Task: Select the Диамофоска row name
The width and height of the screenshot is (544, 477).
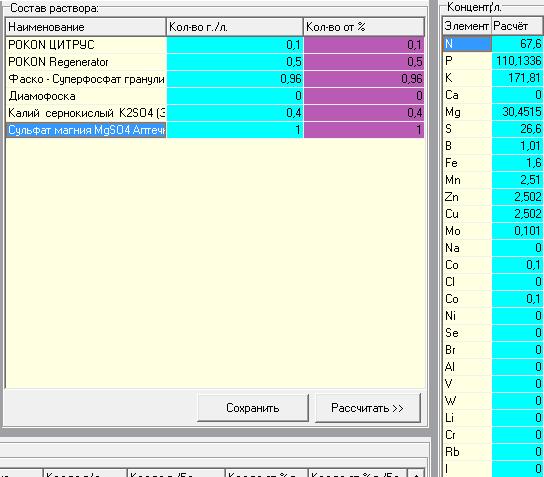Action: 86,96
